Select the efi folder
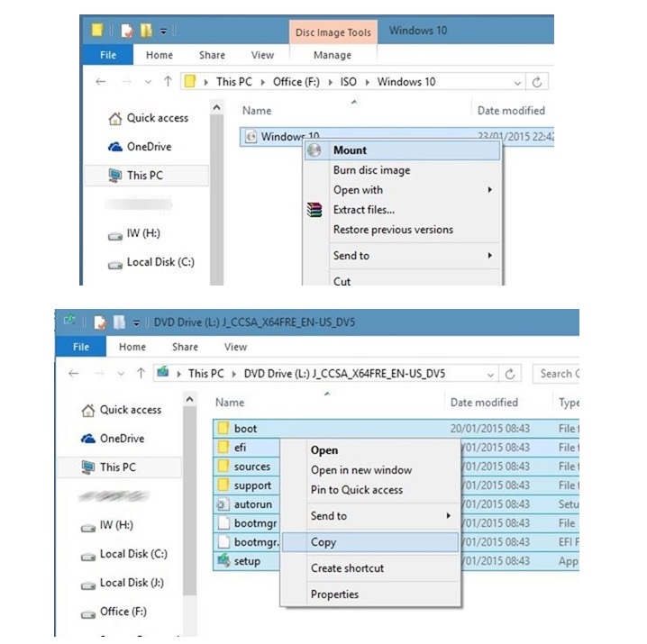The image size is (647, 644). coord(246,448)
